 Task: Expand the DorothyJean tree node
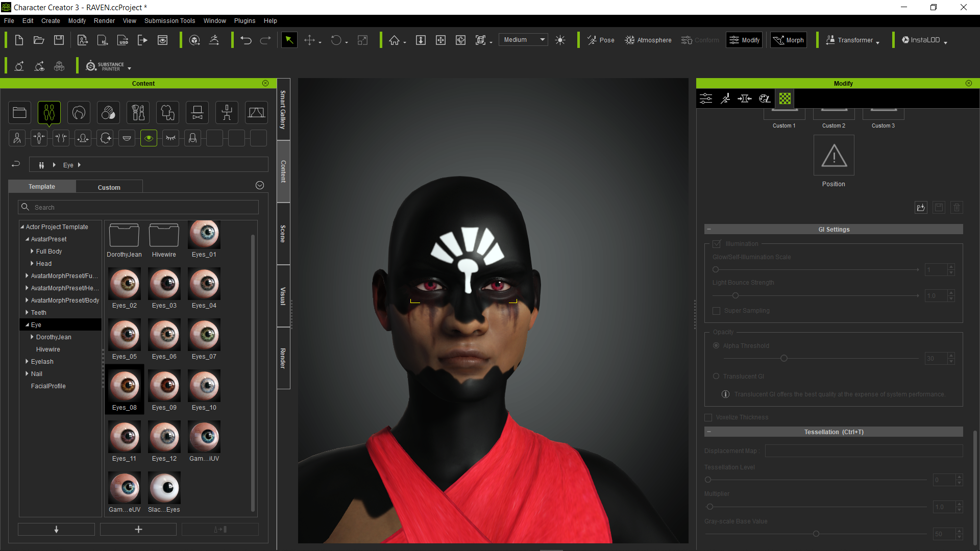click(32, 337)
